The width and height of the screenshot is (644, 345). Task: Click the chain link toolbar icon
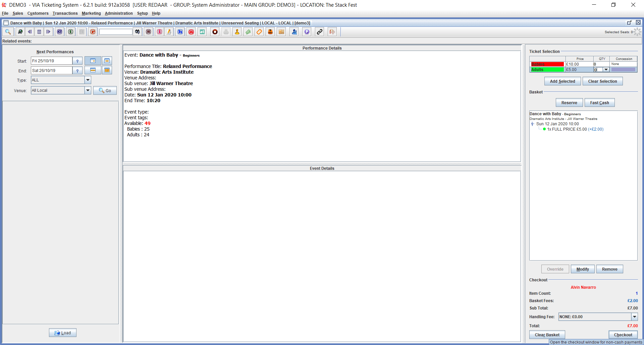point(320,32)
